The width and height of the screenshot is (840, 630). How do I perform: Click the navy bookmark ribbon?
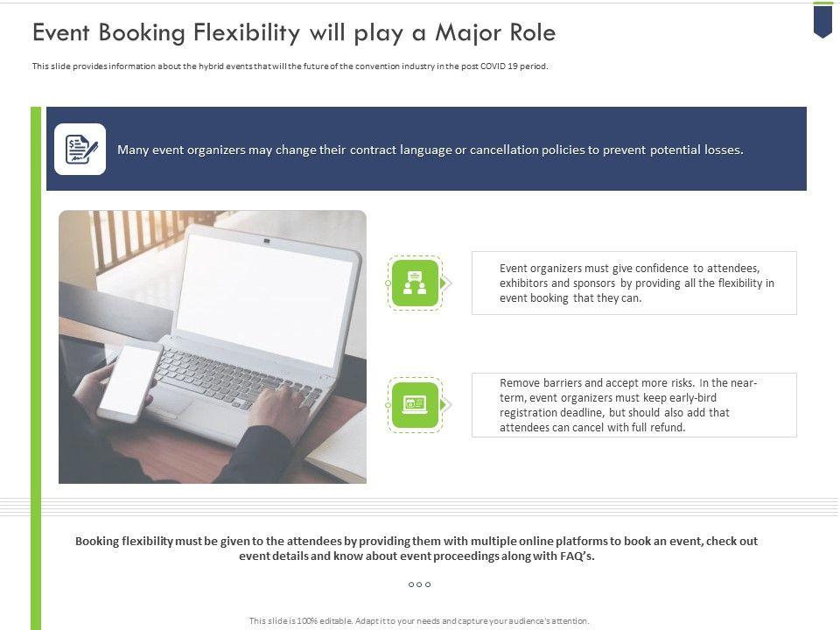822,20
